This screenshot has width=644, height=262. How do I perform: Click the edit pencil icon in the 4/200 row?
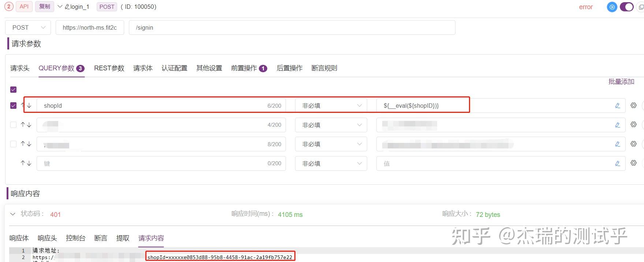[618, 125]
